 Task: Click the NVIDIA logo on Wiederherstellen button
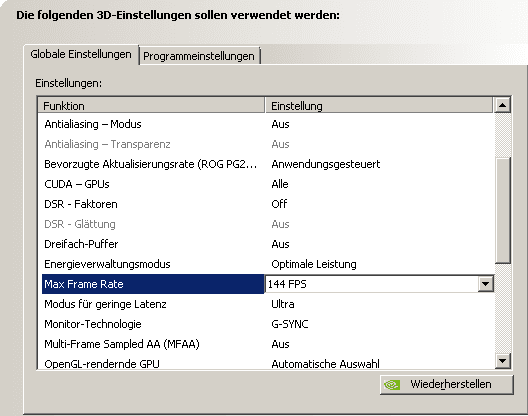(392, 385)
